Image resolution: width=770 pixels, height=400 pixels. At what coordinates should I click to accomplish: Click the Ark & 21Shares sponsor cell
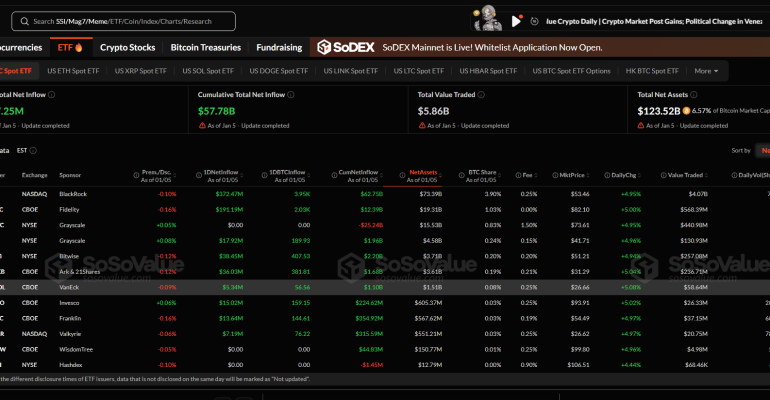(x=80, y=271)
